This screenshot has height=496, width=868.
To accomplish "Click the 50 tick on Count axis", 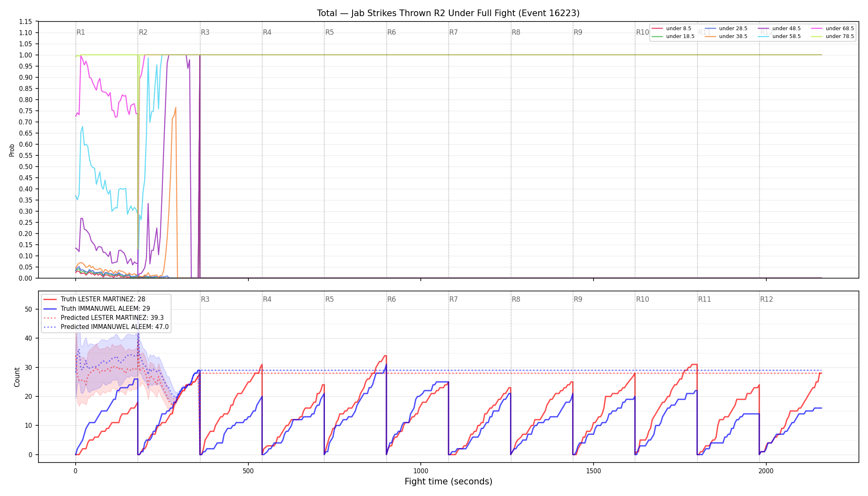I will click(29, 309).
